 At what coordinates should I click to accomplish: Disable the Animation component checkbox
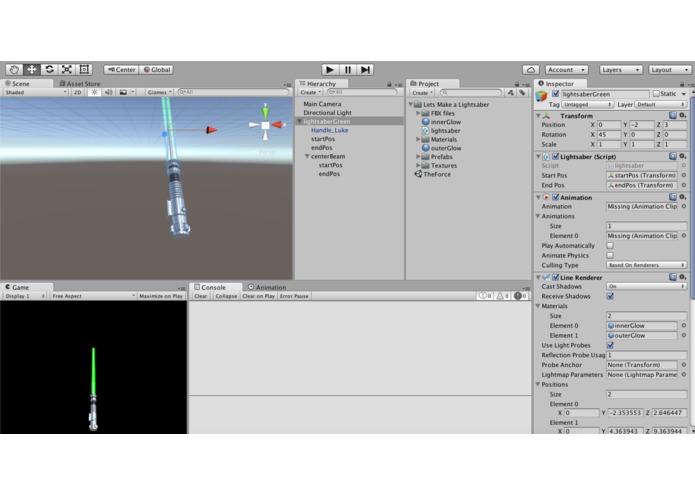(x=555, y=197)
